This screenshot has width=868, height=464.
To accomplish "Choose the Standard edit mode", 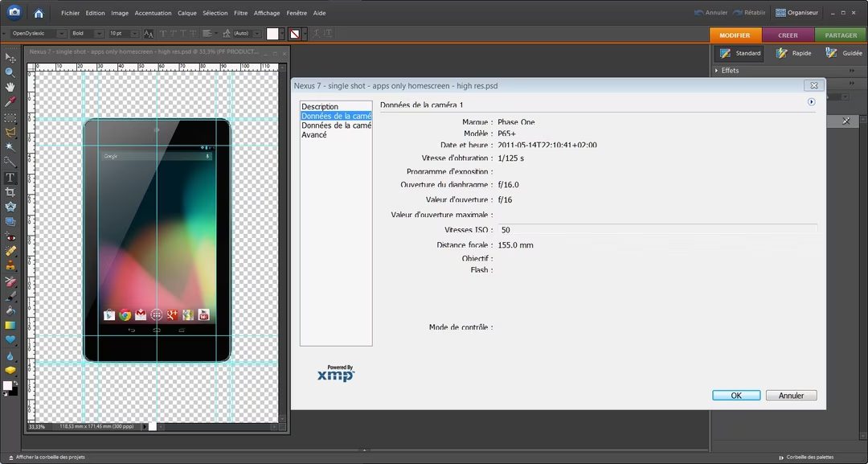I will pyautogui.click(x=740, y=53).
